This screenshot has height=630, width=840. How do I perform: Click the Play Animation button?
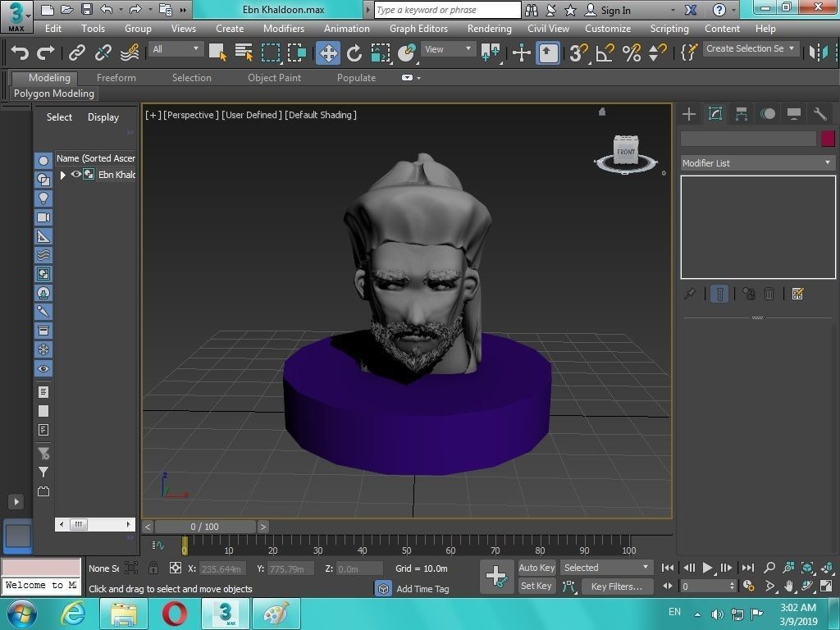(707, 568)
